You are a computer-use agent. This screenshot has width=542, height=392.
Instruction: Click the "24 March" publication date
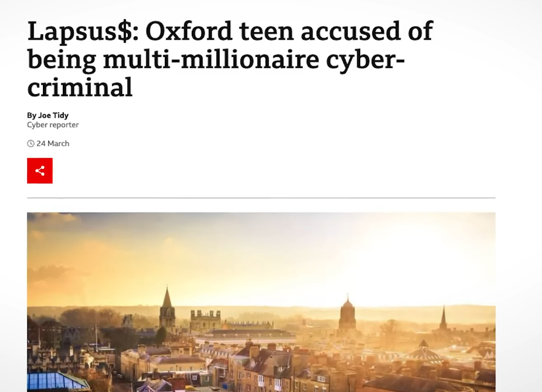pos(53,143)
